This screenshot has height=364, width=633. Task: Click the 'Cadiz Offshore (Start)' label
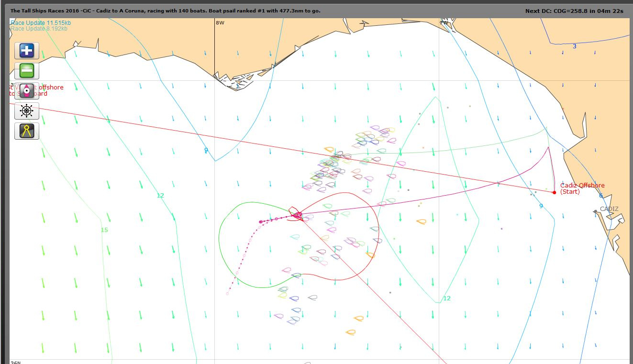(x=582, y=188)
